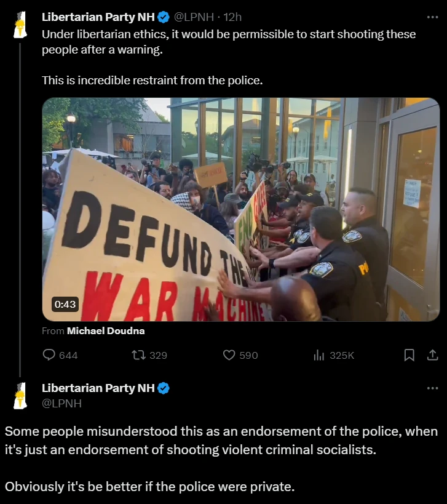447x504 pixels.
Task: Open the @LPNH handle in first tweet
Action: (x=194, y=17)
